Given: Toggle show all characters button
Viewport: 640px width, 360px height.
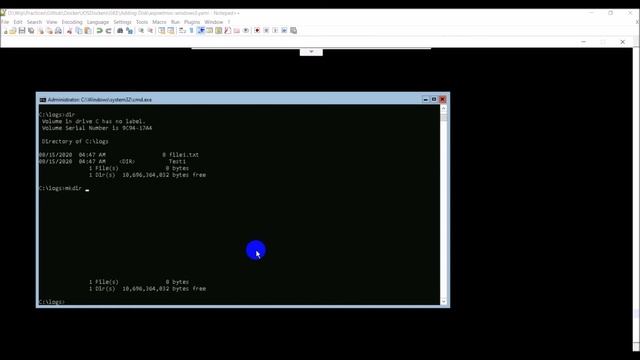Looking at the screenshot, I should pos(191,31).
